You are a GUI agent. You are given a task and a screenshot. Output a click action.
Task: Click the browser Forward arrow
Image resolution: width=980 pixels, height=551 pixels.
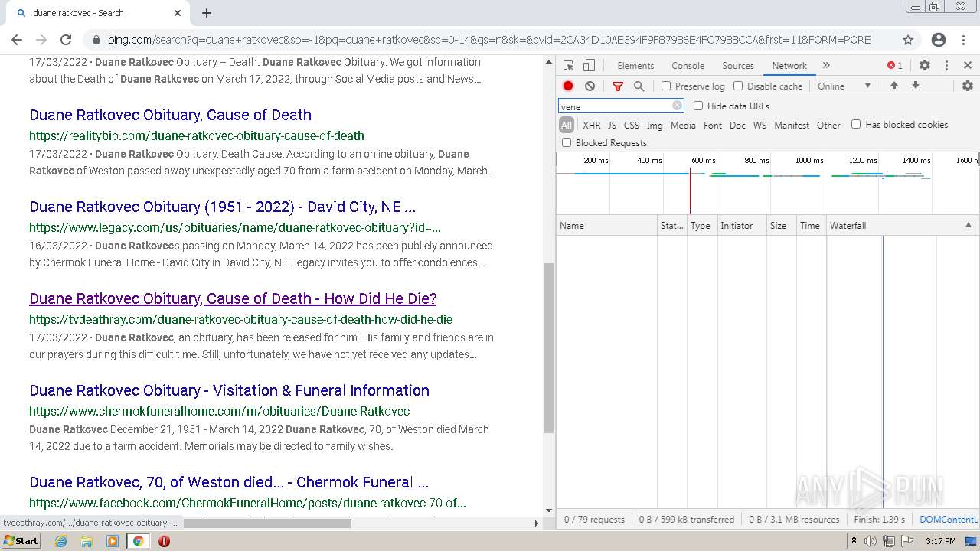pos(41,40)
